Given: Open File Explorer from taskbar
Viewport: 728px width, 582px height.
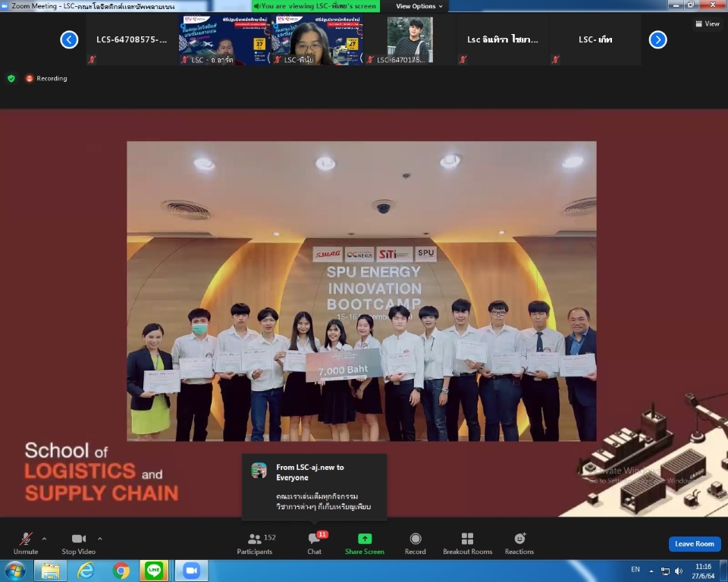Looking at the screenshot, I should (50, 571).
